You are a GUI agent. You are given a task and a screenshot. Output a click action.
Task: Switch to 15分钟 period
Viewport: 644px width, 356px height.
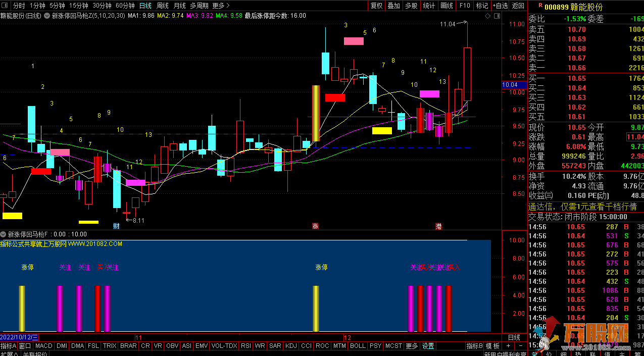(x=79, y=6)
